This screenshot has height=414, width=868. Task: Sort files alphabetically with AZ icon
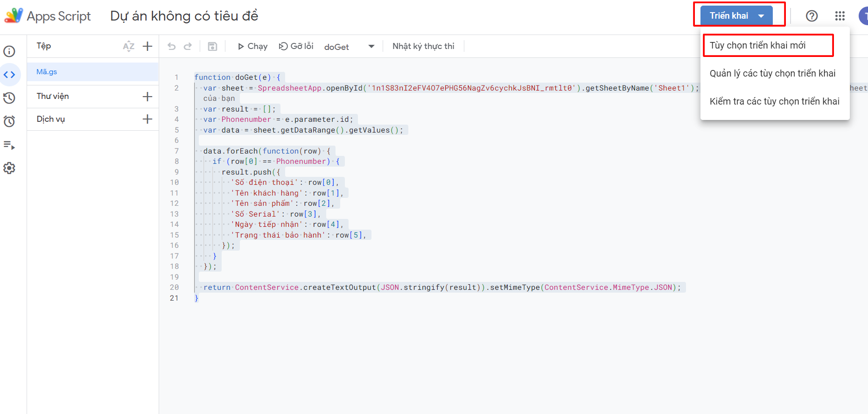[129, 46]
